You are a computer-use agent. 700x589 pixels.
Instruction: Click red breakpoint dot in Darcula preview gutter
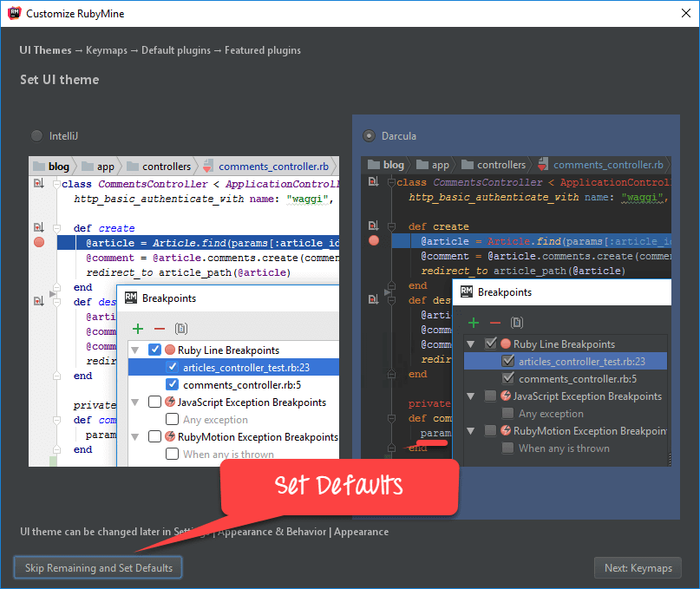tap(374, 240)
